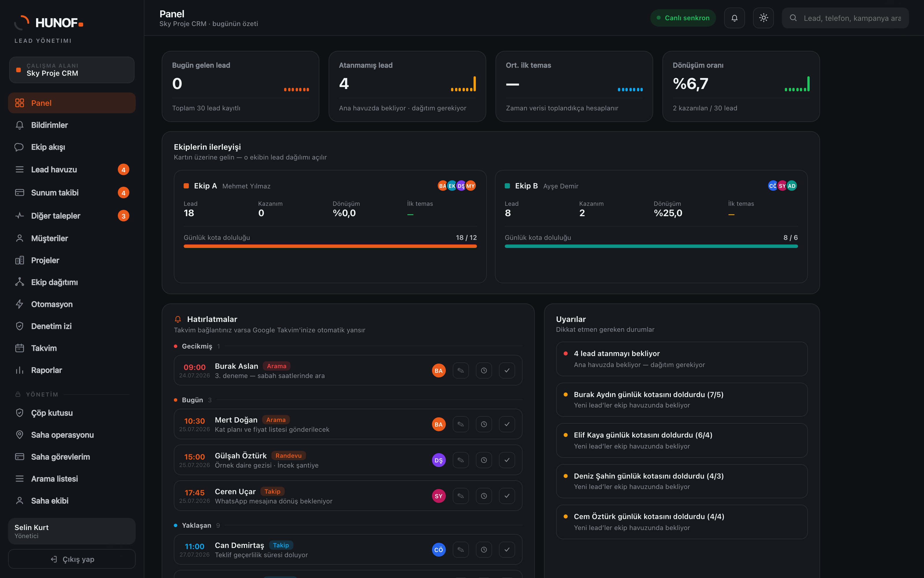
Task: Edit the Can Demirtaş reminder
Action: point(461,550)
